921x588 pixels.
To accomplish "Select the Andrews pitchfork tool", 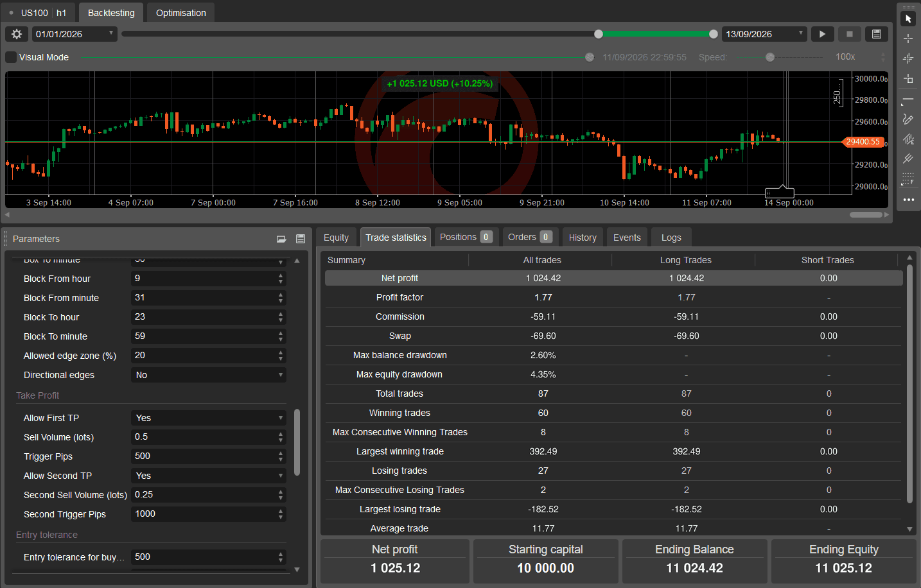I will pyautogui.click(x=908, y=159).
